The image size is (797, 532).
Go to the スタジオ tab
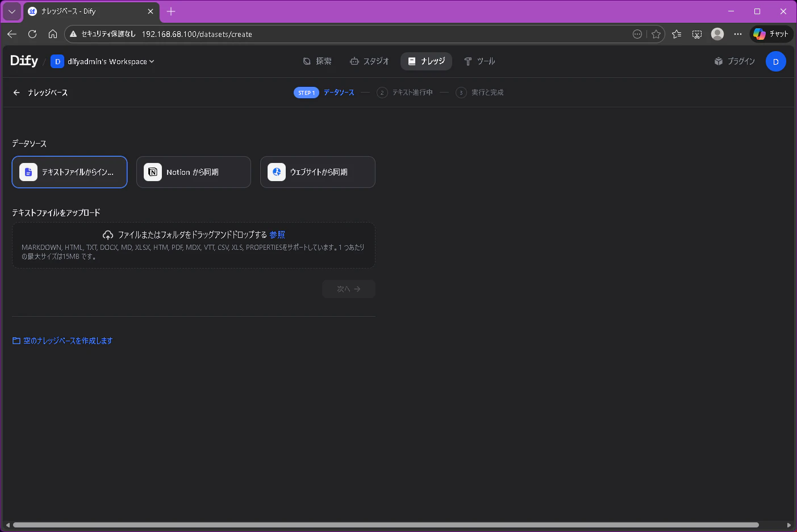369,61
